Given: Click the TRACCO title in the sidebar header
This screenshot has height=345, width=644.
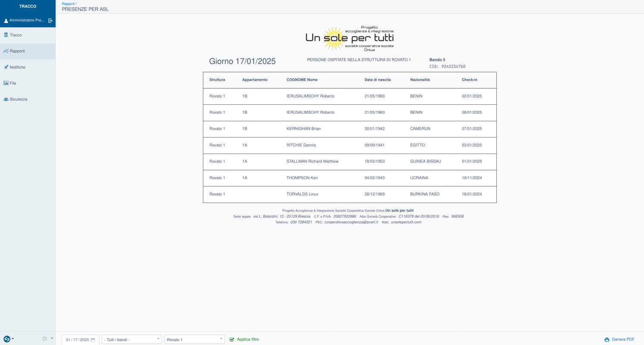Looking at the screenshot, I should pyautogui.click(x=28, y=6).
